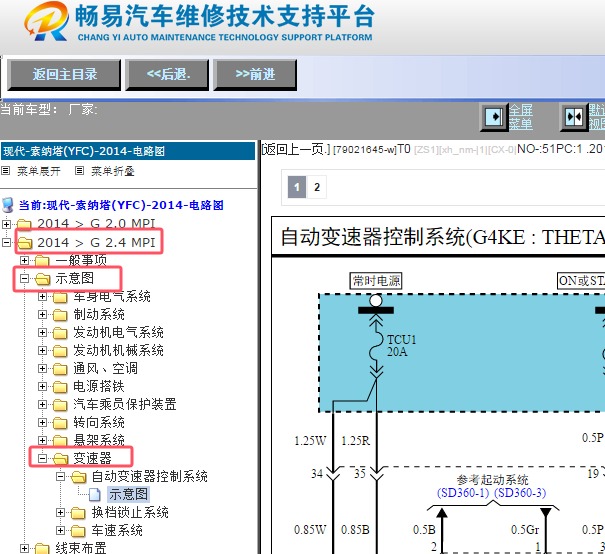Select the 当前:现代-索纳塔(YFC)-2014-电路图 root node
Screen dimensions: 605x554
coord(121,205)
